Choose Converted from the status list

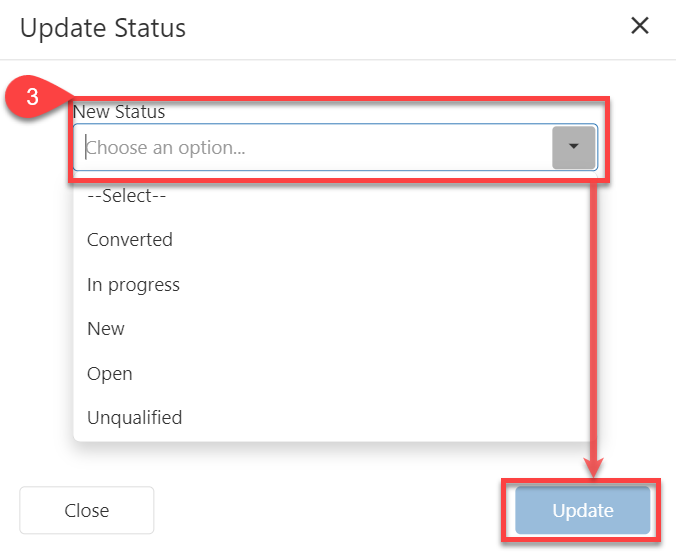[x=130, y=240]
